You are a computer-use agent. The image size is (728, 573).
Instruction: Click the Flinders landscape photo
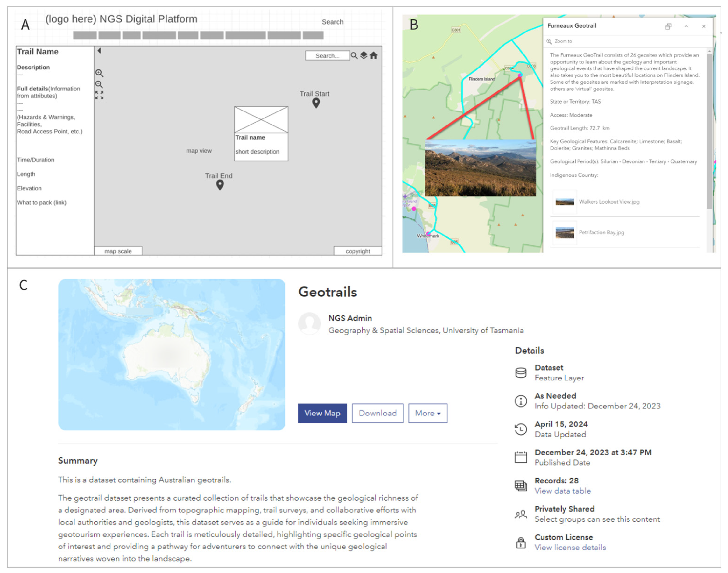(x=480, y=168)
